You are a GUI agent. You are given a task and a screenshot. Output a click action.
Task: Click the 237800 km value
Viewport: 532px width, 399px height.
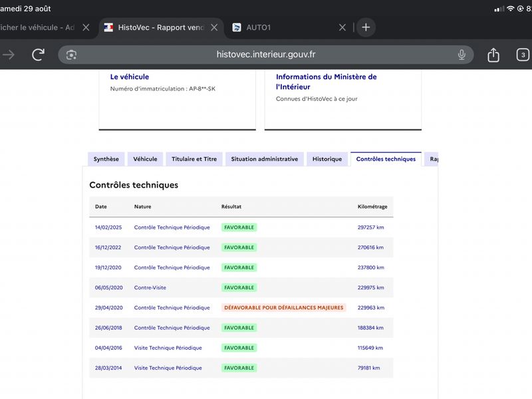coord(371,267)
